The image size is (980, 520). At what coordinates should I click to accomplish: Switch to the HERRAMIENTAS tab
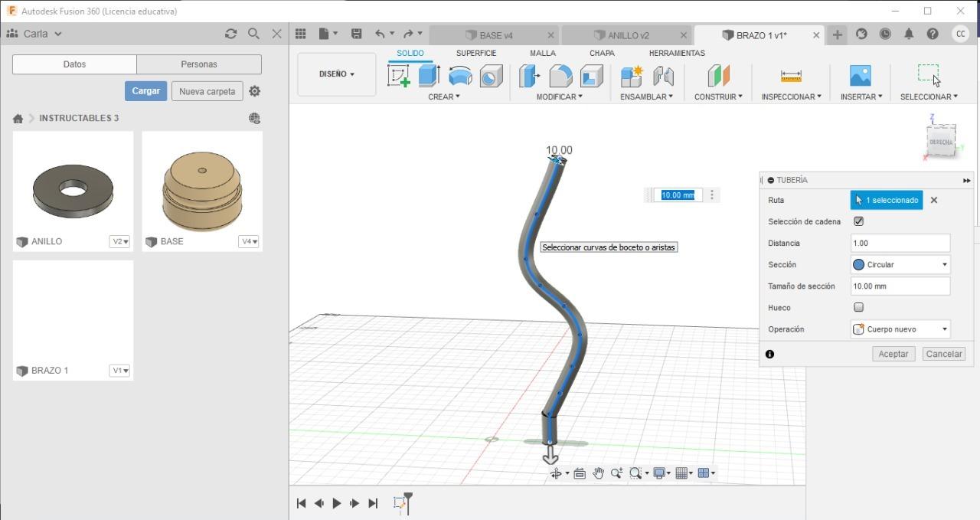677,53
